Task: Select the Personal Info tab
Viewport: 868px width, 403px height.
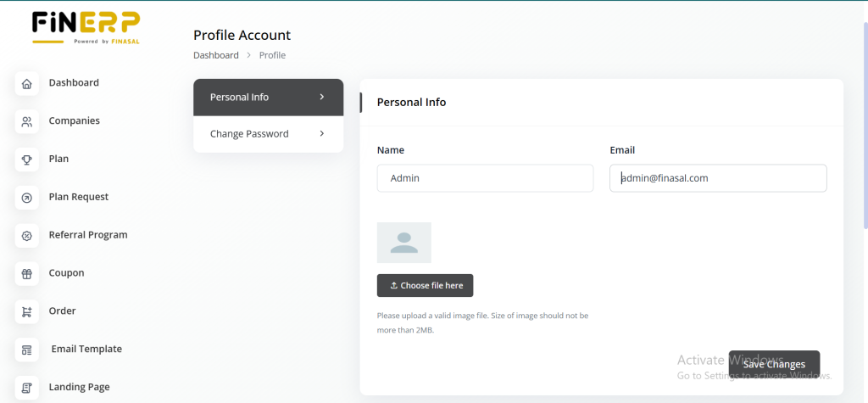Action: click(x=240, y=97)
